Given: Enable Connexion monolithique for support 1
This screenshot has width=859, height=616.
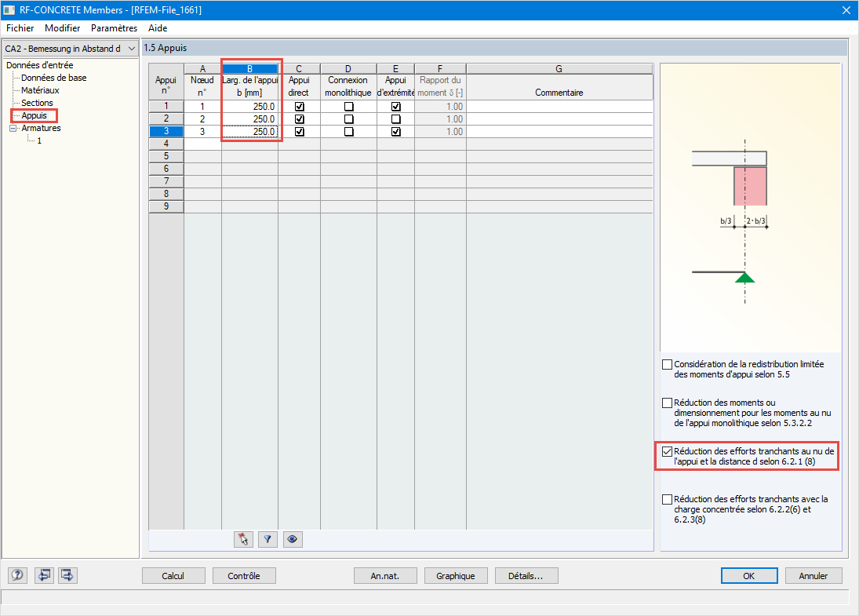Looking at the screenshot, I should 348,106.
